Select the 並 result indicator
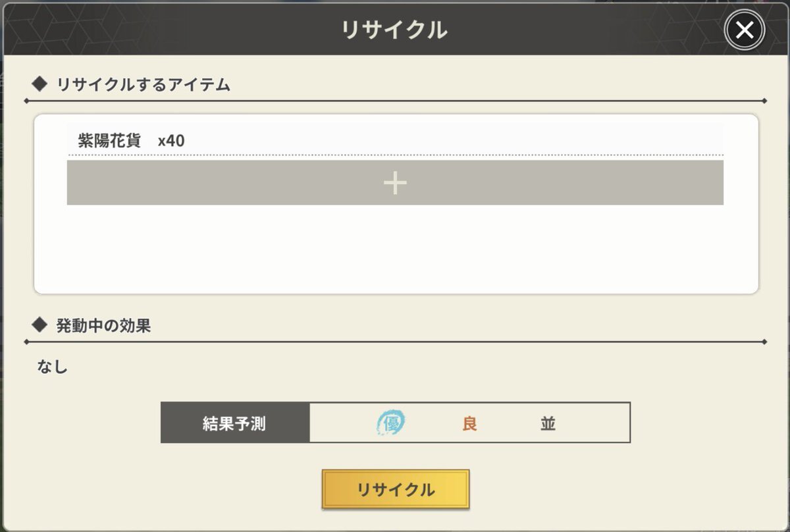Image resolution: width=790 pixels, height=532 pixels. pos(548,423)
